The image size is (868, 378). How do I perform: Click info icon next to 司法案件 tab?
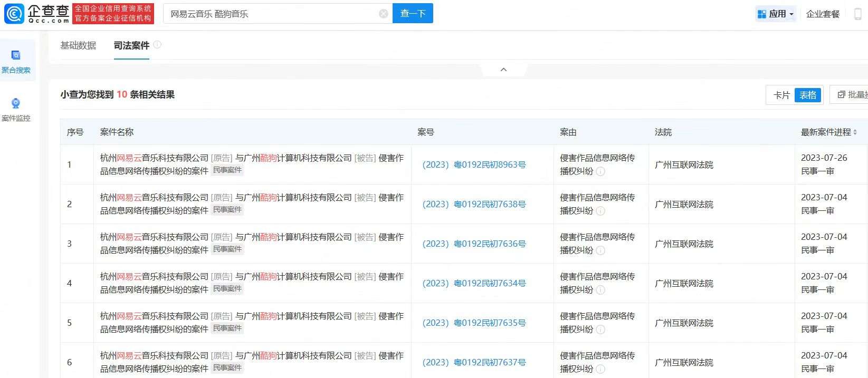tap(157, 45)
